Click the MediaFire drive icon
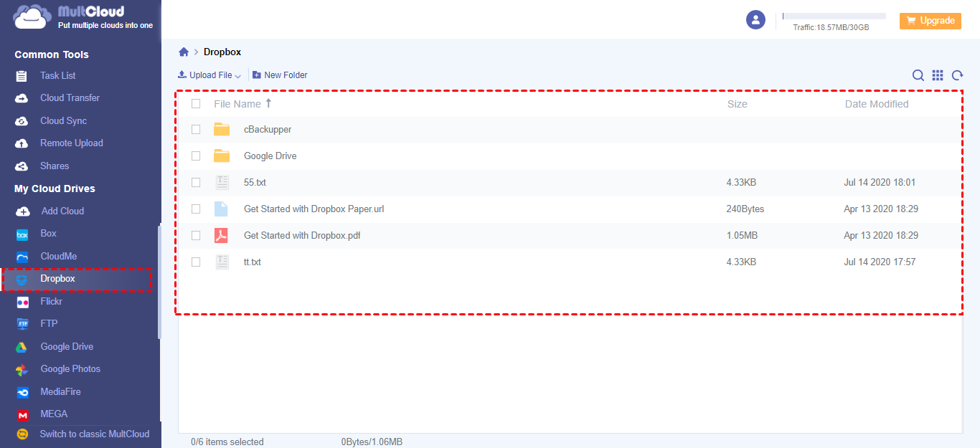The width and height of the screenshot is (980, 448). click(x=22, y=392)
